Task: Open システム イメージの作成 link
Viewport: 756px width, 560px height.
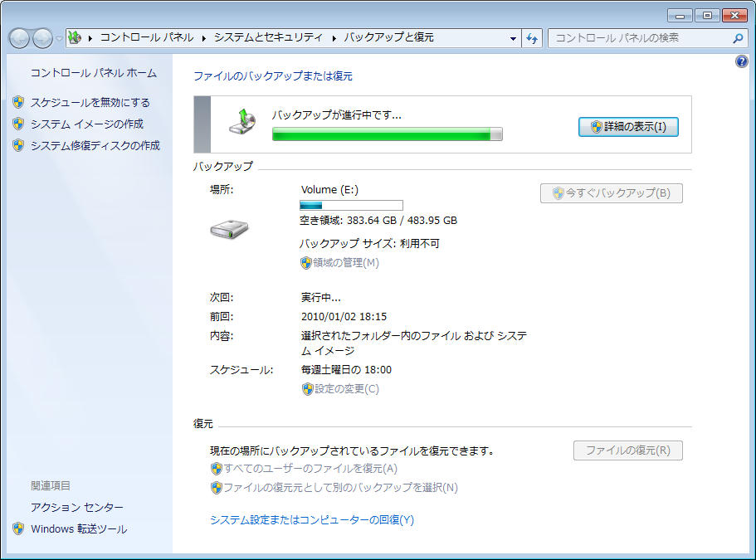Action: [87, 124]
